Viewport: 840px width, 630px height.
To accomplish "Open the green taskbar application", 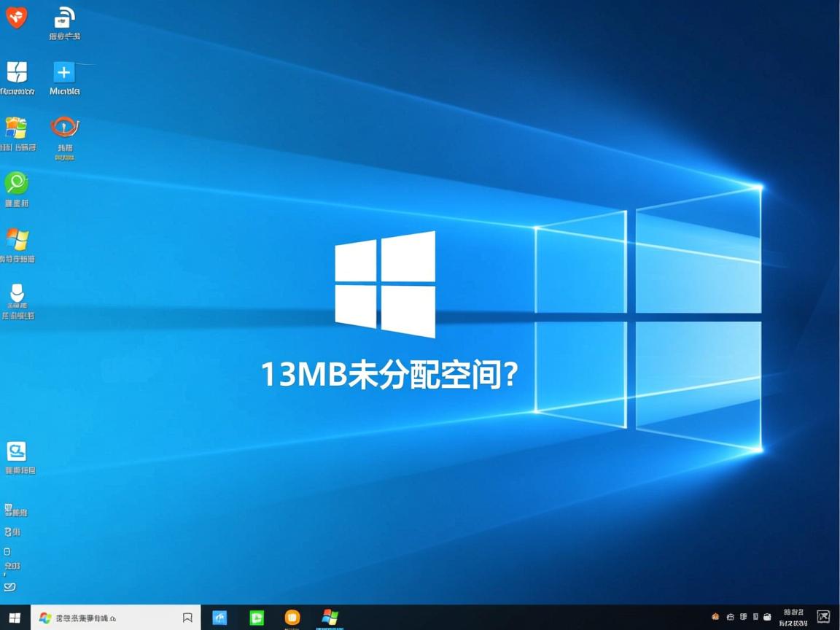I will click(x=256, y=618).
